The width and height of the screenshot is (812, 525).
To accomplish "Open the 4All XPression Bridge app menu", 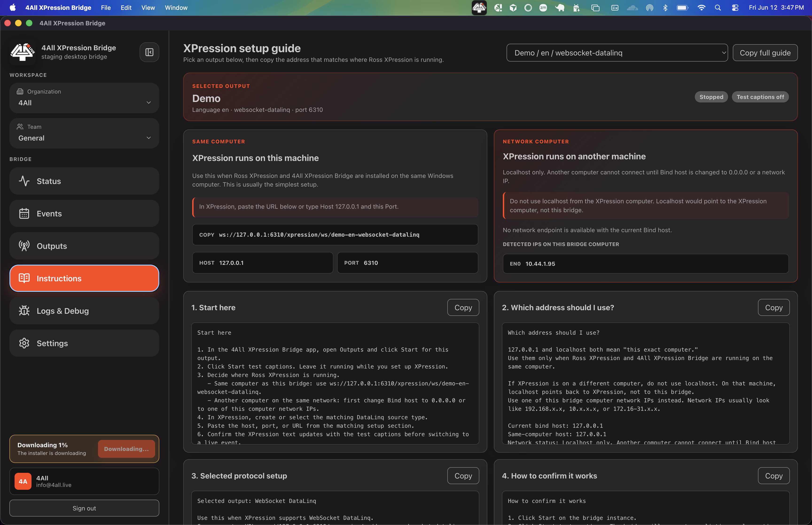I will [x=58, y=8].
